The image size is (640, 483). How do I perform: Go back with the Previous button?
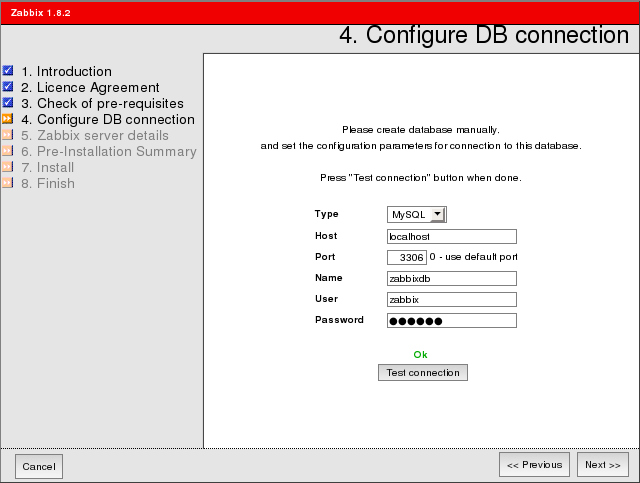click(x=534, y=465)
